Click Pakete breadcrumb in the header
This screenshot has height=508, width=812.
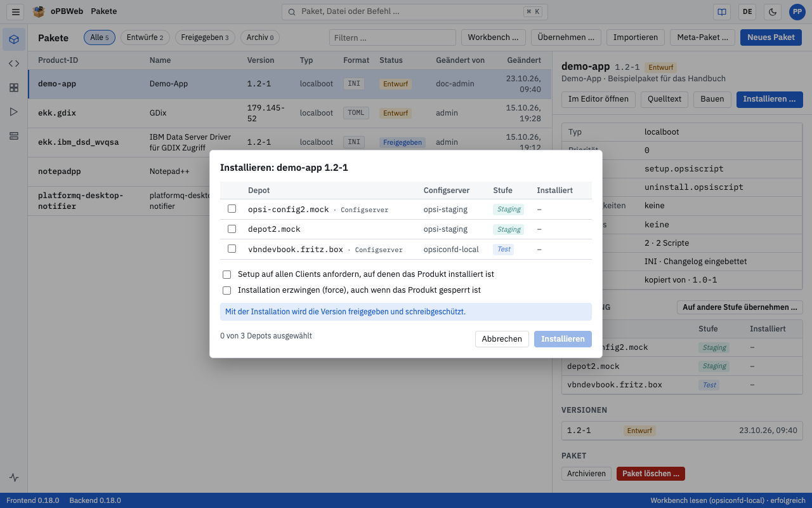[x=103, y=11]
